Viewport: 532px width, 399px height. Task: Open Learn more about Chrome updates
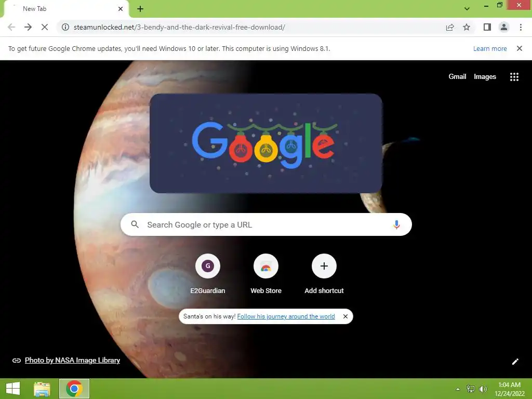(490, 48)
